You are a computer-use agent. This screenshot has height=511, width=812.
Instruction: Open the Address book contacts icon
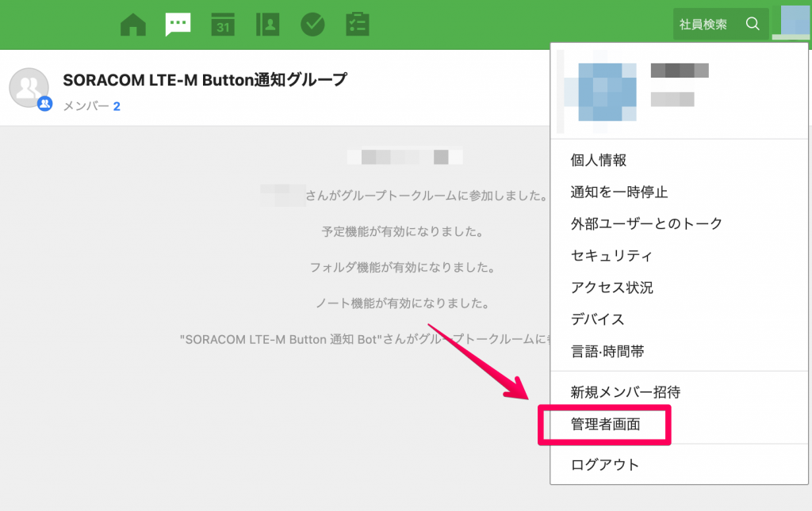pyautogui.click(x=268, y=25)
